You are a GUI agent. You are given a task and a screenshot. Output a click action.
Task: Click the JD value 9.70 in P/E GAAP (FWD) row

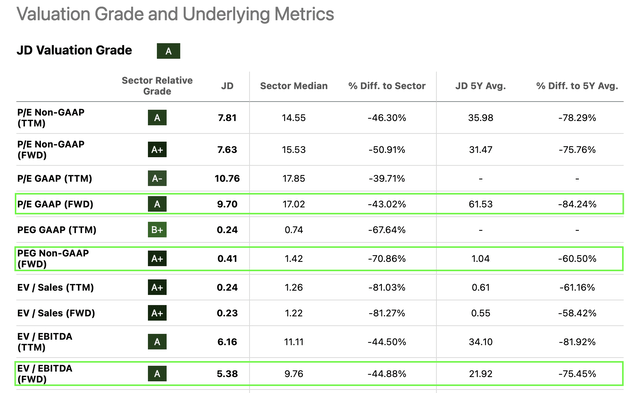(227, 204)
